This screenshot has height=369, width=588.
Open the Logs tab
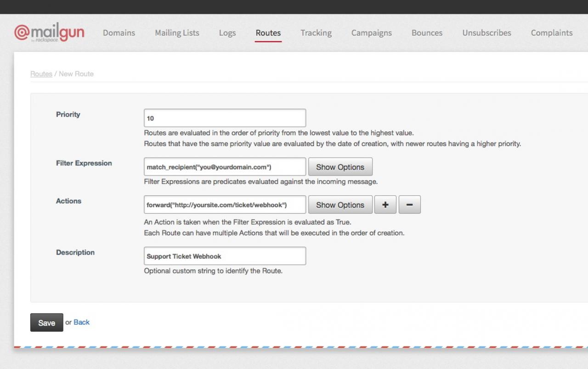(x=227, y=33)
